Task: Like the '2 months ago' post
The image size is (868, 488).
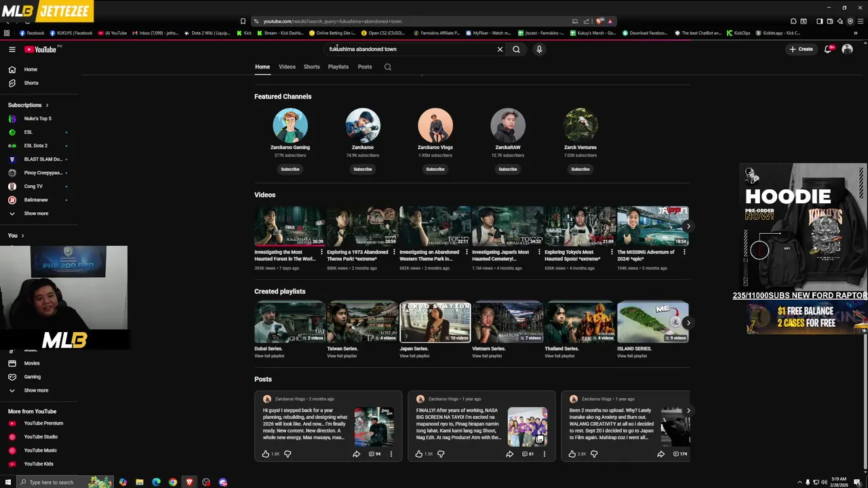Action: pyautogui.click(x=266, y=454)
